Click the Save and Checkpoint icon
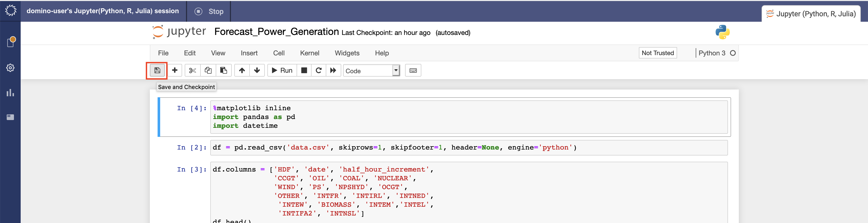The height and width of the screenshot is (223, 868). pos(157,71)
